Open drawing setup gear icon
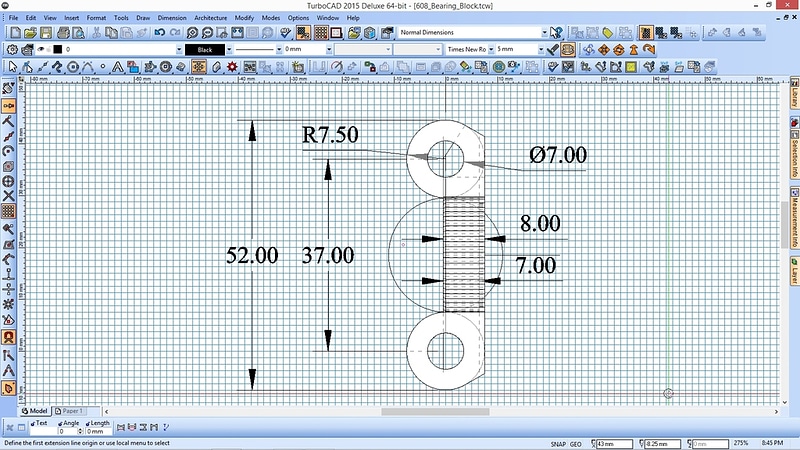This screenshot has height=450, width=800. [12, 49]
